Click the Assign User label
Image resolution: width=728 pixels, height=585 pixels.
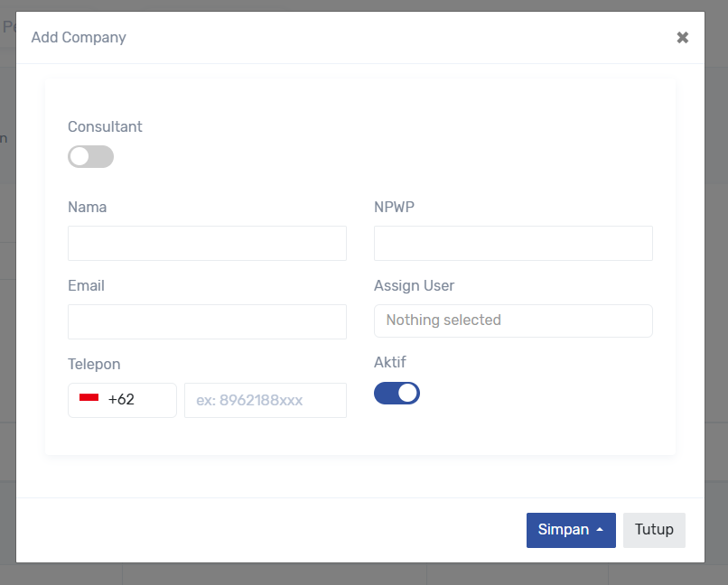pyautogui.click(x=414, y=286)
